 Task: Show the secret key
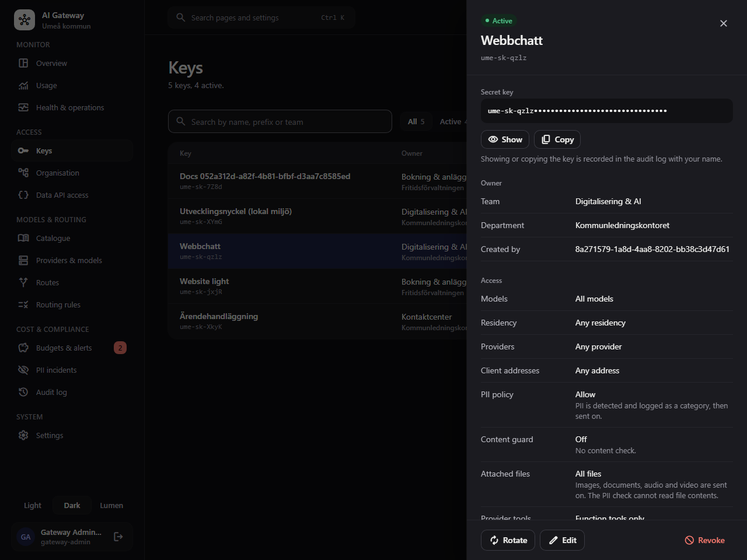coord(505,139)
